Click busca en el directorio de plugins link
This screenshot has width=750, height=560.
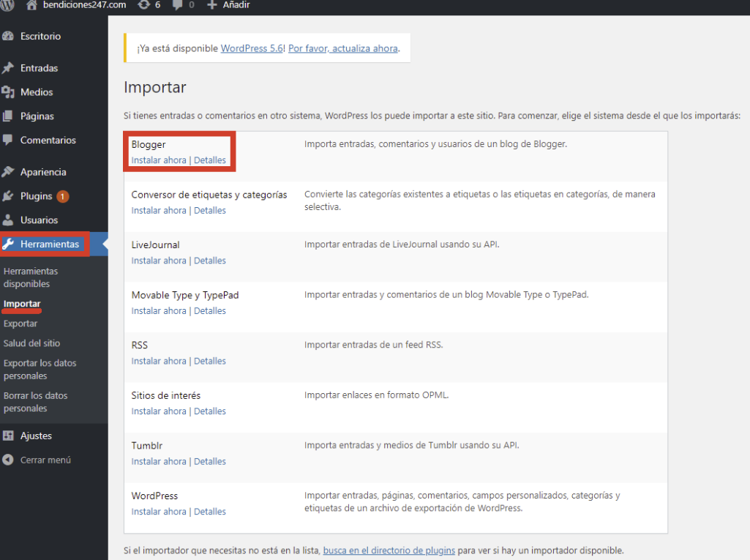pos(389,550)
